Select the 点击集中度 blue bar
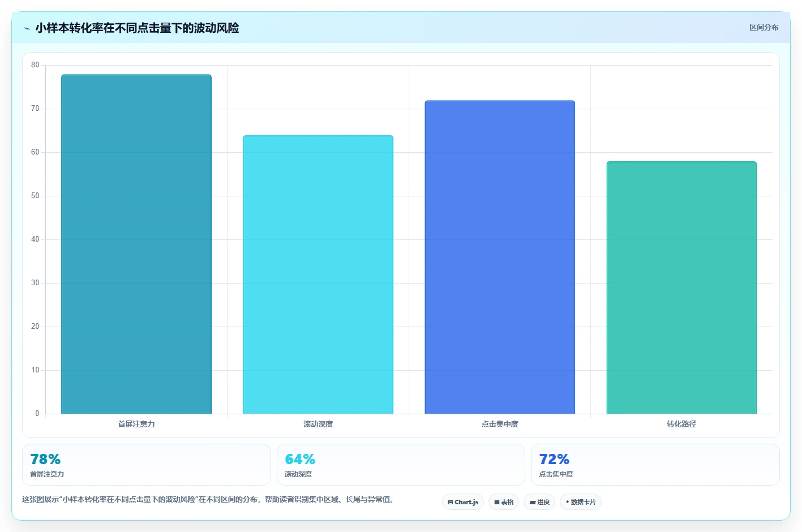Image resolution: width=802 pixels, height=532 pixels. (x=500, y=257)
